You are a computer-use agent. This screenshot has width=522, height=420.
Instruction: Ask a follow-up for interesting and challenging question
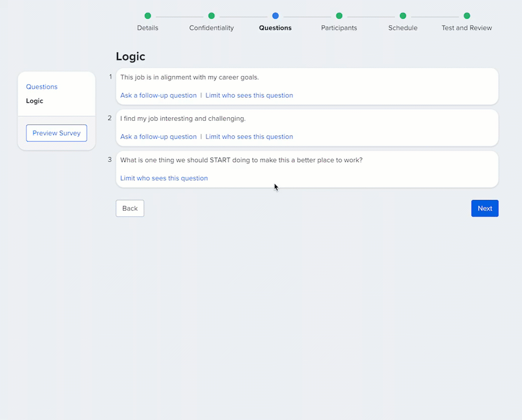tap(158, 136)
